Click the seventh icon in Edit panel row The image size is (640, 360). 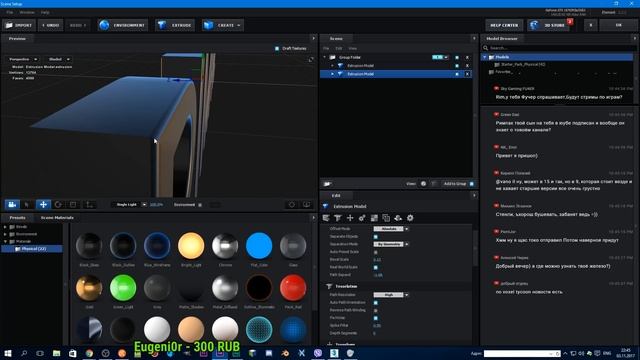pos(398,218)
